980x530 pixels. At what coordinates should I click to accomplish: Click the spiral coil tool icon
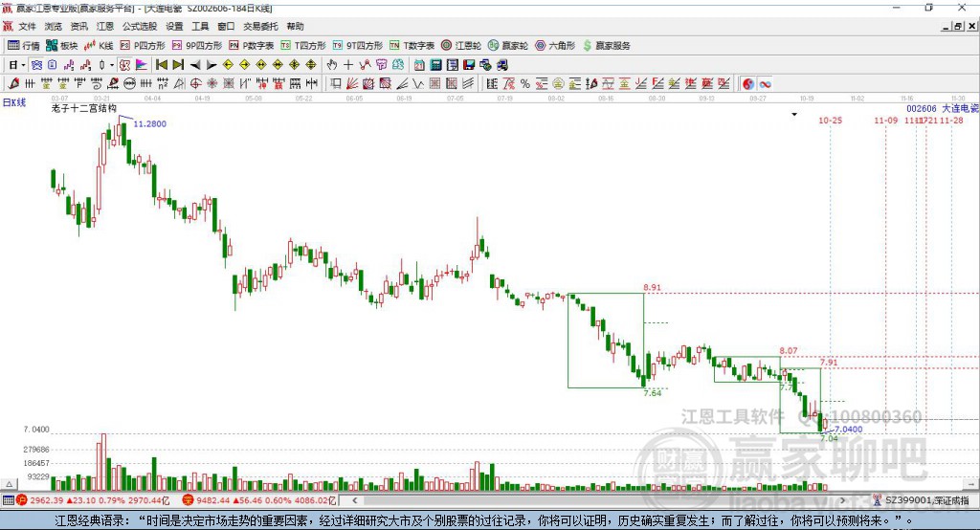coord(97,84)
